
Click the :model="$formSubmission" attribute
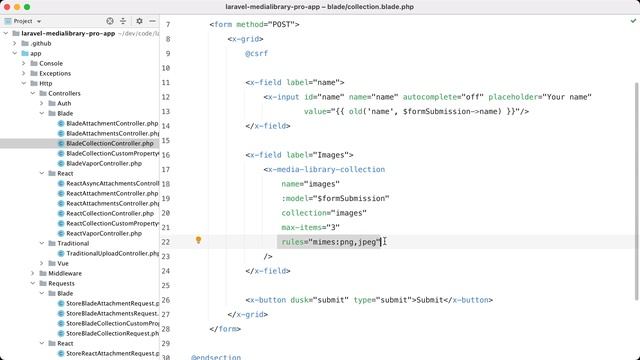click(x=335, y=198)
